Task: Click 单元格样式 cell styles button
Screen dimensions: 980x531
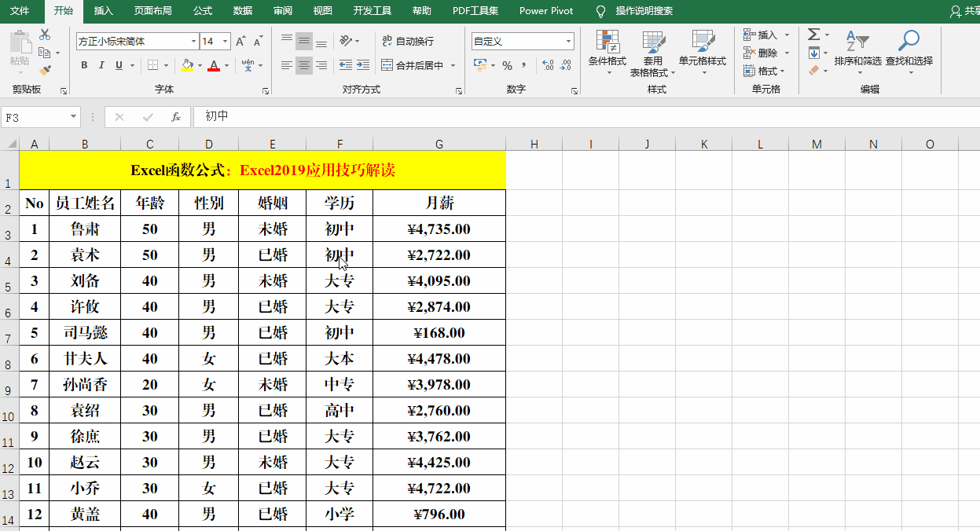Action: coord(703,53)
